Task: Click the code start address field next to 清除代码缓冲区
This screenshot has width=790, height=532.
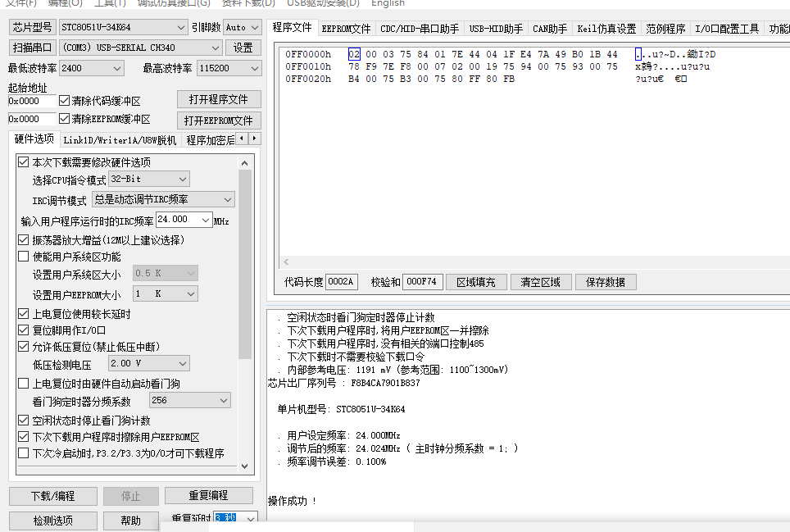Action: pyautogui.click(x=32, y=101)
